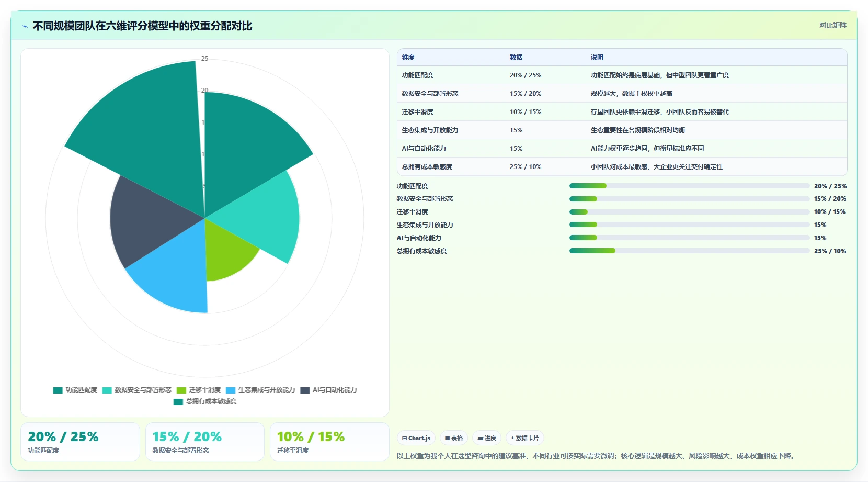Click description '规模越大，数据主权权重越高'
868x482 pixels.
[x=632, y=94]
